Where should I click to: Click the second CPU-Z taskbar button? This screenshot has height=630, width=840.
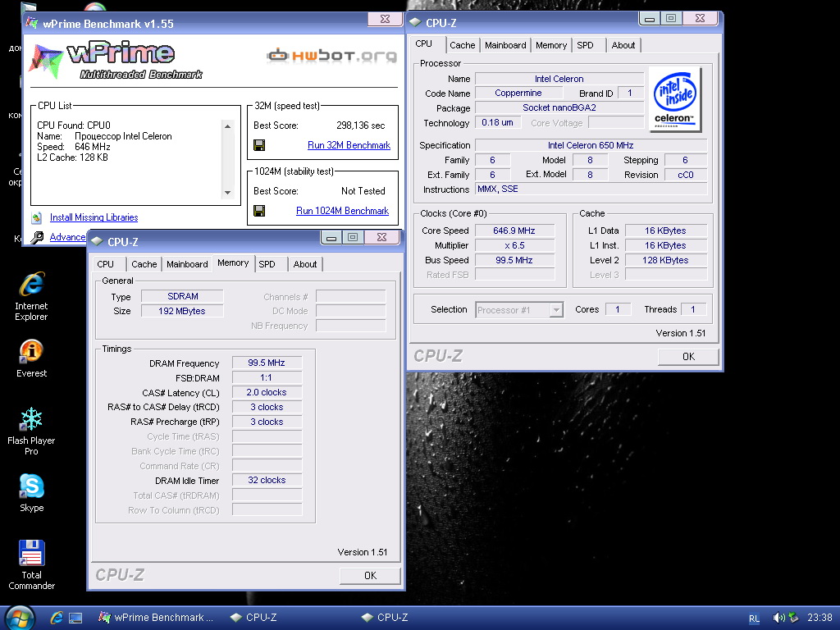(x=386, y=618)
